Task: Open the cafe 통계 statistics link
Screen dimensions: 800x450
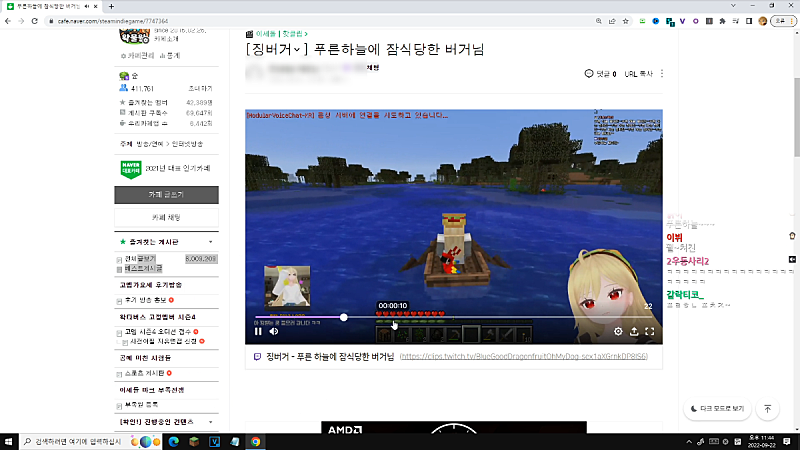Action: click(170, 56)
